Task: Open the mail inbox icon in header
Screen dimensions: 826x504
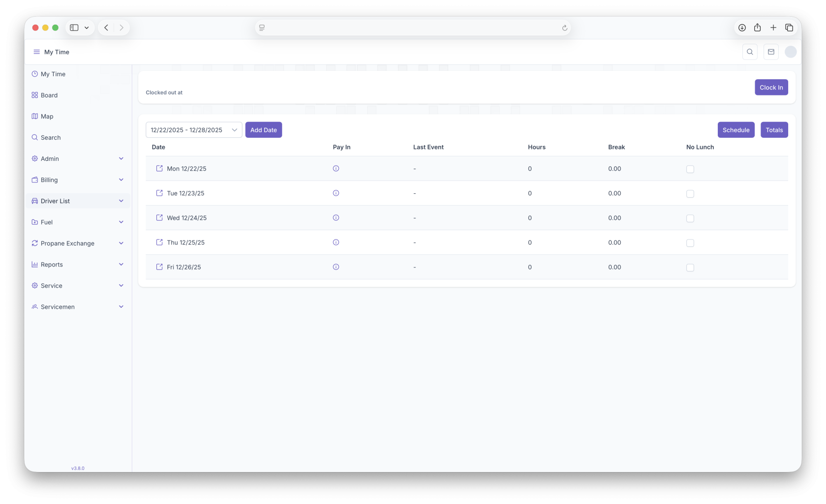Action: pyautogui.click(x=771, y=52)
